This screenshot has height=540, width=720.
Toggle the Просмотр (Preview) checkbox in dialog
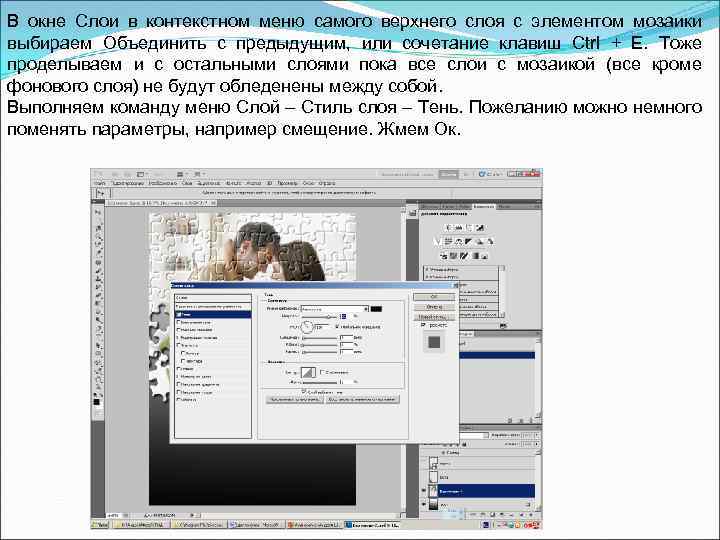[x=423, y=325]
